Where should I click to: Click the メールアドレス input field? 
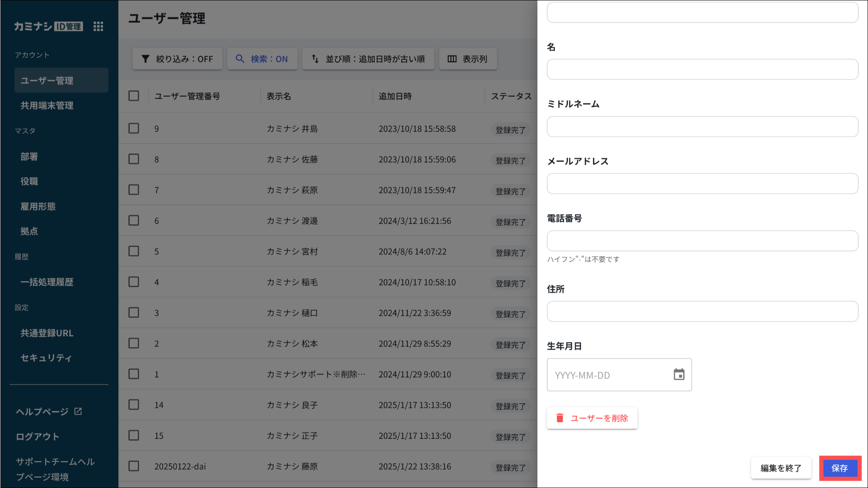click(x=702, y=184)
